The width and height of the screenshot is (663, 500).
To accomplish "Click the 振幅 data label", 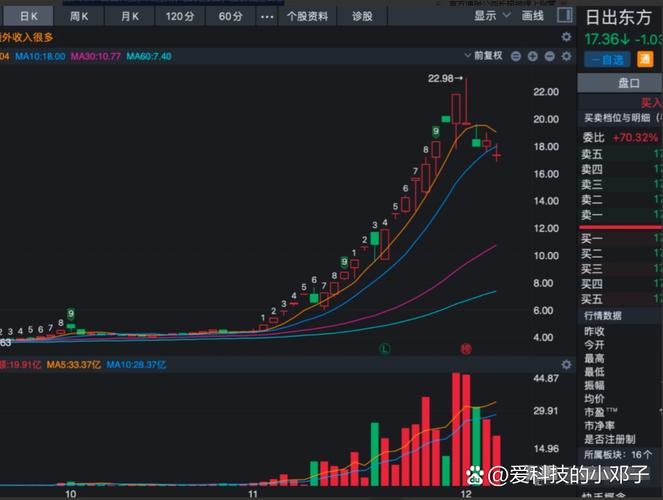I will (x=594, y=385).
